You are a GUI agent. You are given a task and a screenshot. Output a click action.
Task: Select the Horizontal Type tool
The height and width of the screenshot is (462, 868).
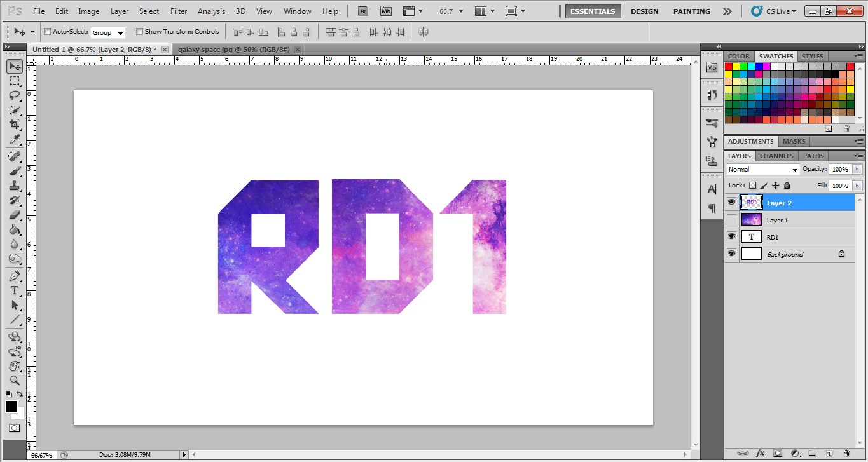point(14,290)
